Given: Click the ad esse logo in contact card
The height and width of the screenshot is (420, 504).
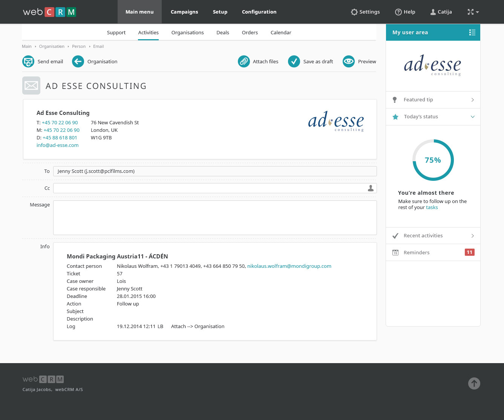Looking at the screenshot, I should pos(336,121).
